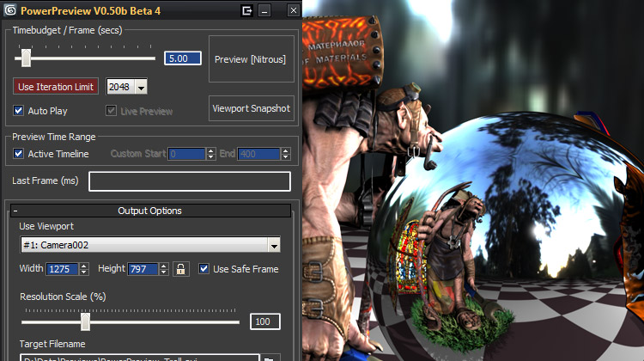Screen dimensions: 644x361
Task: Click the Timebudget 5.00 value field
Action: pos(183,58)
